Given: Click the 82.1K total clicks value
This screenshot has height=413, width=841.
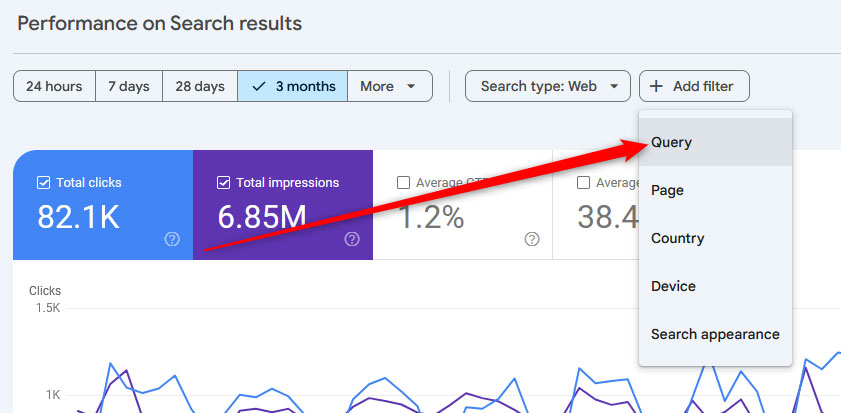Looking at the screenshot, I should pos(79,216).
